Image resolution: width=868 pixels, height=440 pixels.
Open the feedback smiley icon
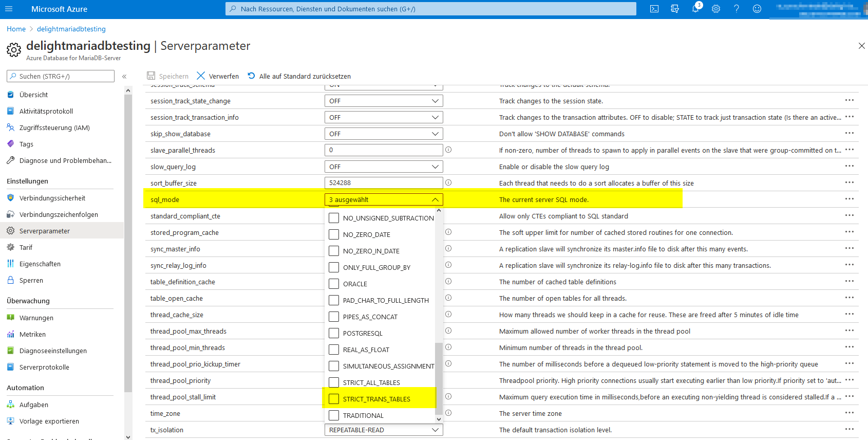[x=757, y=9]
